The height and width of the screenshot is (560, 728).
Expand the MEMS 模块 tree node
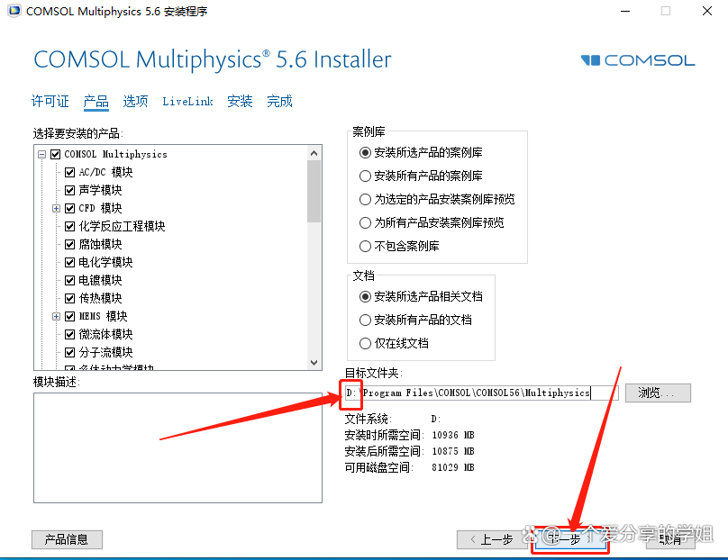pos(56,316)
